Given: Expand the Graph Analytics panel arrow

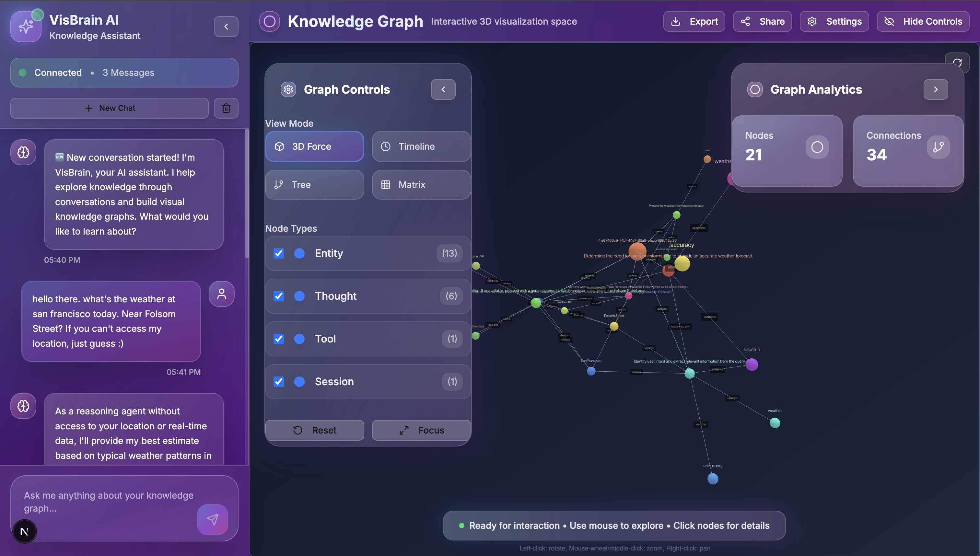Looking at the screenshot, I should pyautogui.click(x=935, y=89).
